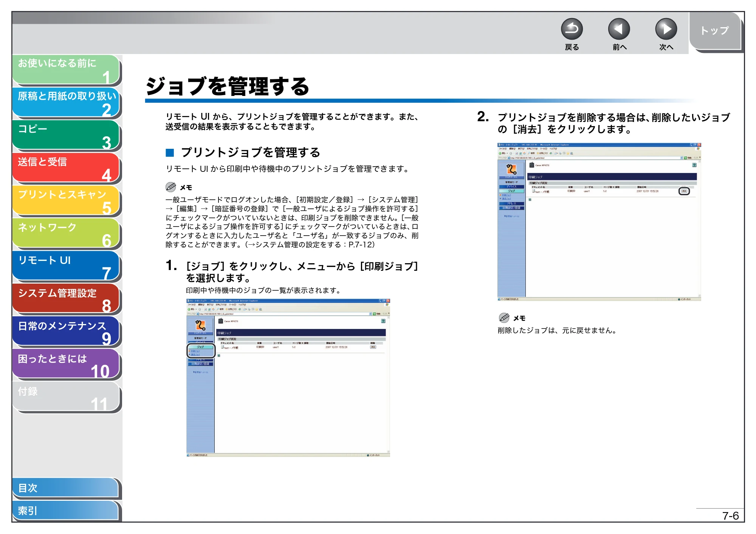Open the 索引 index
This screenshot has height=534, width=756.
[x=67, y=511]
